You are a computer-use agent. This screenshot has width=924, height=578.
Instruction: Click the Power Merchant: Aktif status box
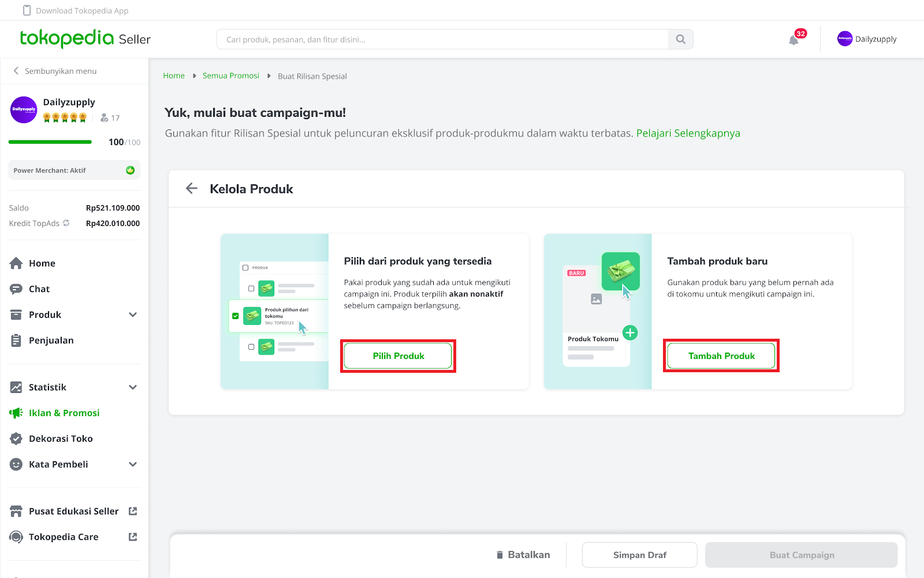click(74, 171)
